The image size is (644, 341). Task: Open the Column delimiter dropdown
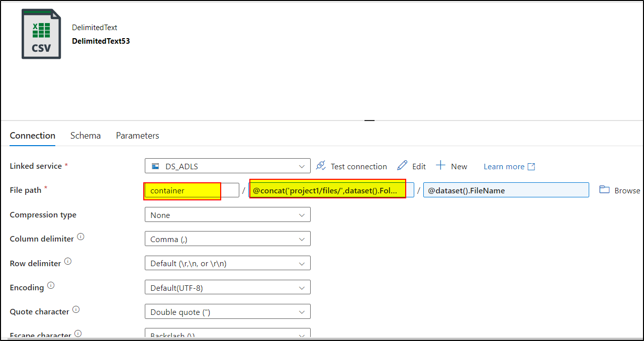[302, 239]
